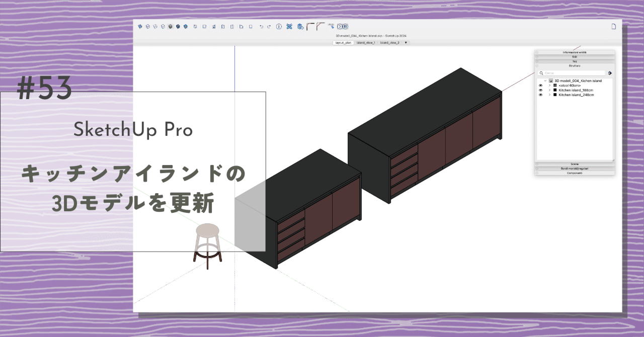Select the X-ray face style icon

(139, 26)
